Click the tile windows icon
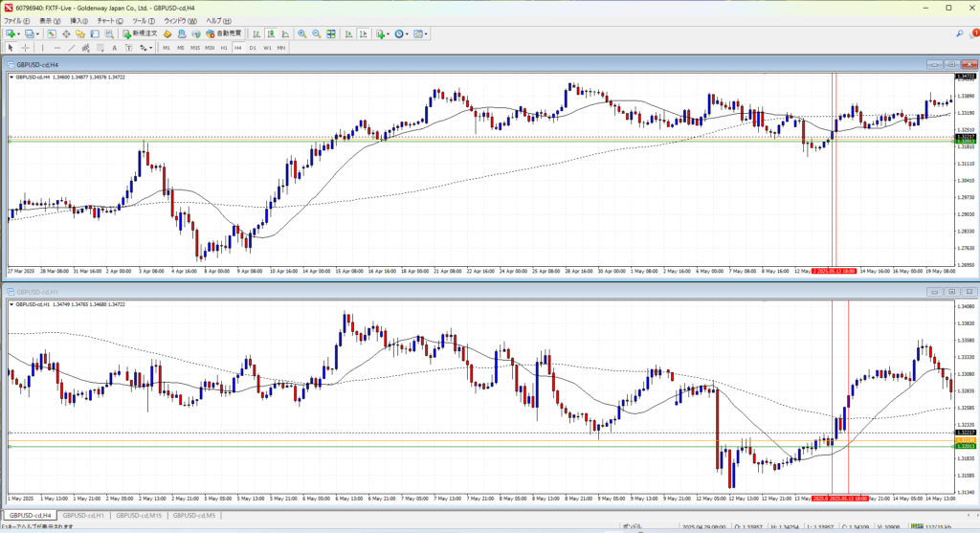Screen dimensions: 980x533 331,33
